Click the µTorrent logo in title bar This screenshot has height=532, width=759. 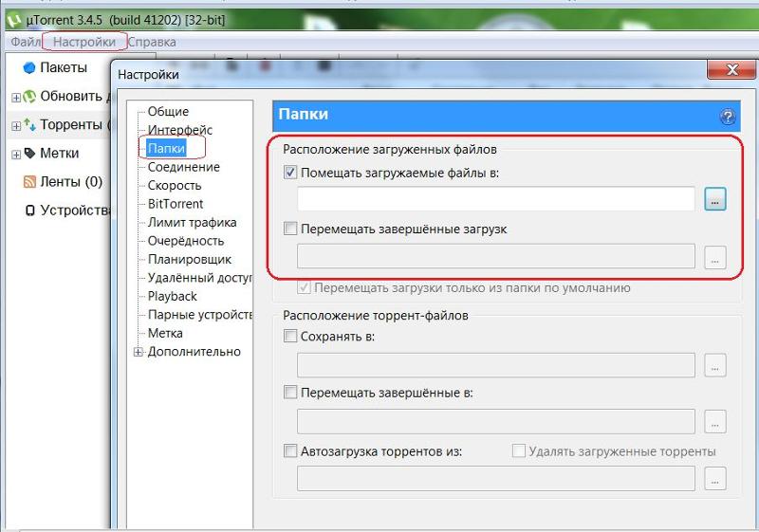pos(15,20)
